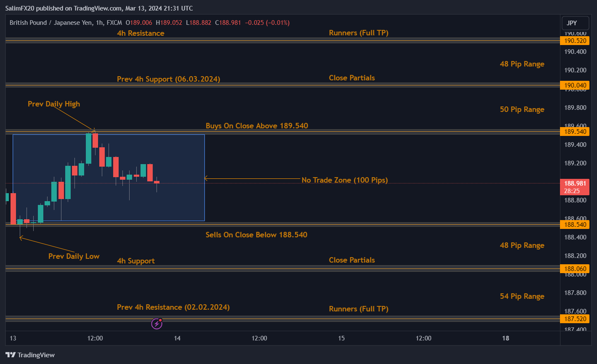This screenshot has width=597, height=364.
Task: Click date 15 on the time axis
Action: pos(341,338)
